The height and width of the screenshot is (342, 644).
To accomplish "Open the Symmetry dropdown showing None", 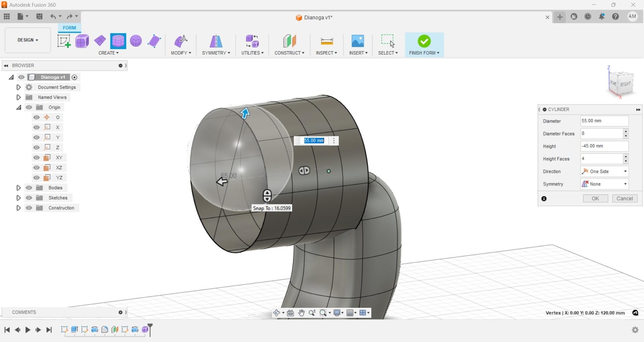I will (x=625, y=184).
